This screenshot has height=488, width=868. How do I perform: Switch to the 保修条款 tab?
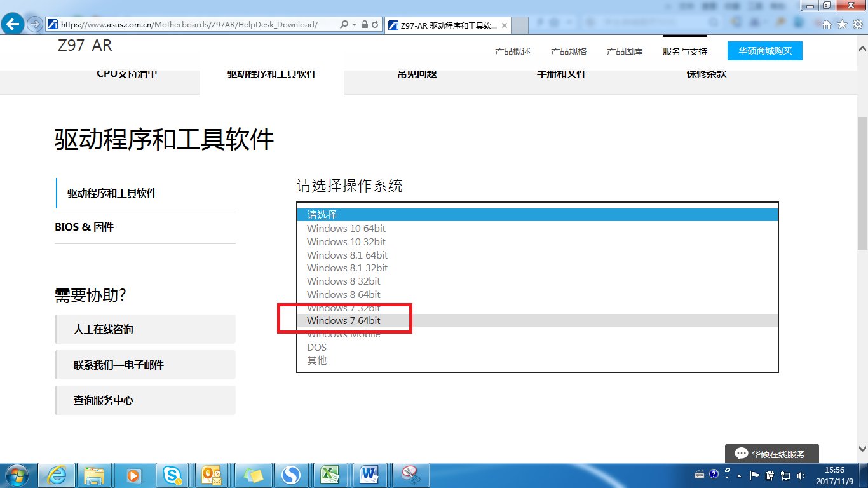pos(707,74)
